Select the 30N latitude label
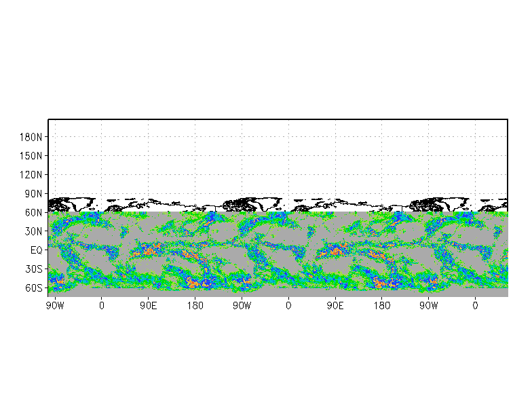 point(33,232)
